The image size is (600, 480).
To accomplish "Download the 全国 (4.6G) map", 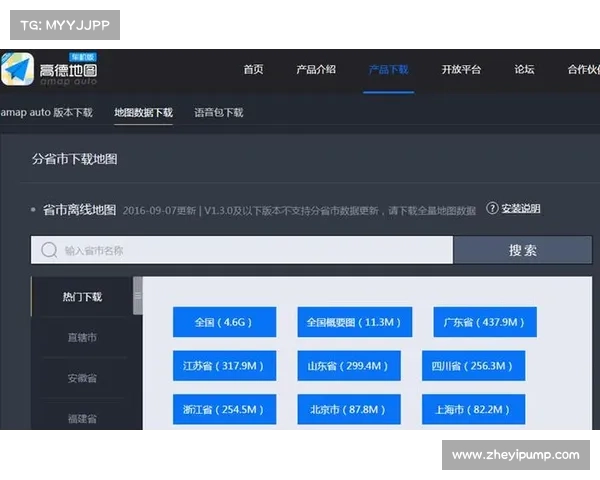I will 224,322.
